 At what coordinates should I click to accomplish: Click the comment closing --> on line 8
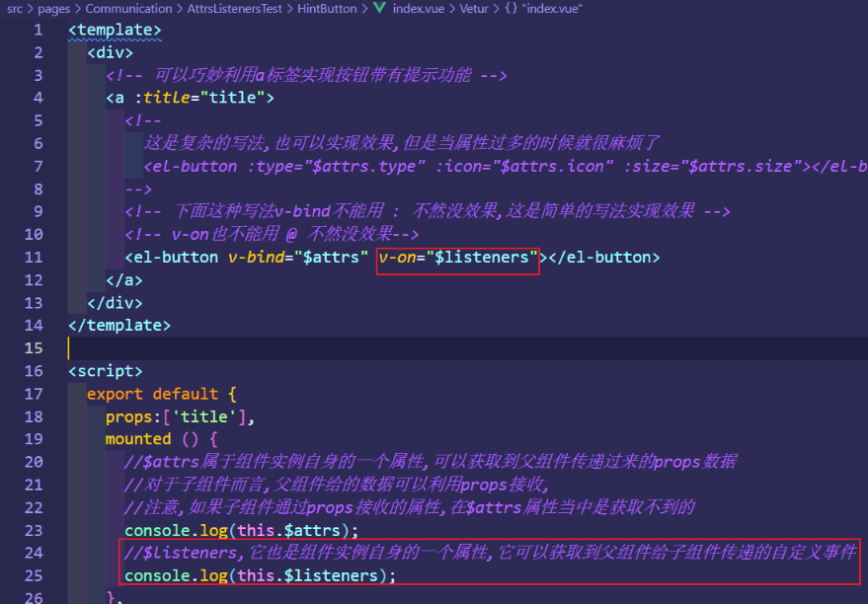pos(138,189)
